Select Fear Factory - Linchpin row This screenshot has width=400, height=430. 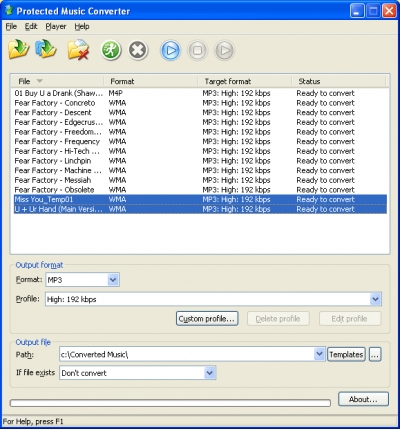tap(200, 161)
